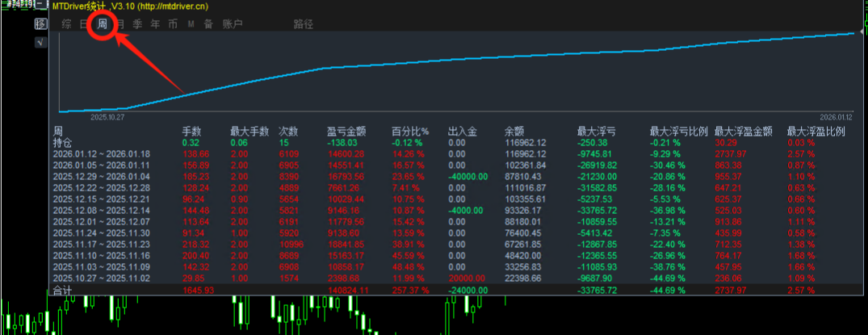Switch to the 账户 account tab

232,24
